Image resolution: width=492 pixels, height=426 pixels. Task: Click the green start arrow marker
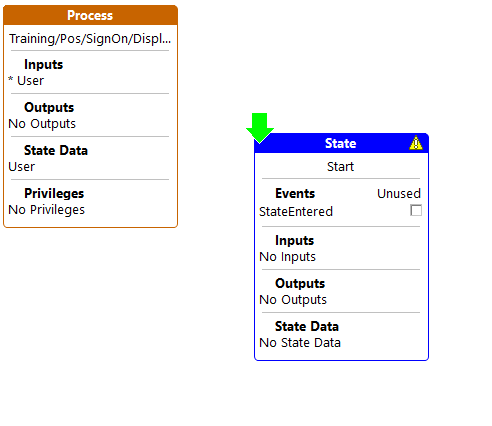point(260,128)
